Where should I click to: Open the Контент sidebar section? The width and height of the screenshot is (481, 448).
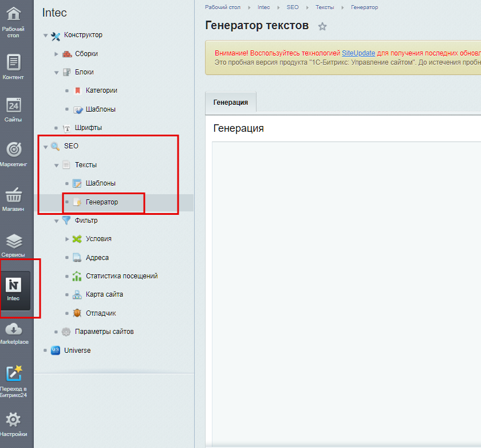(x=14, y=63)
